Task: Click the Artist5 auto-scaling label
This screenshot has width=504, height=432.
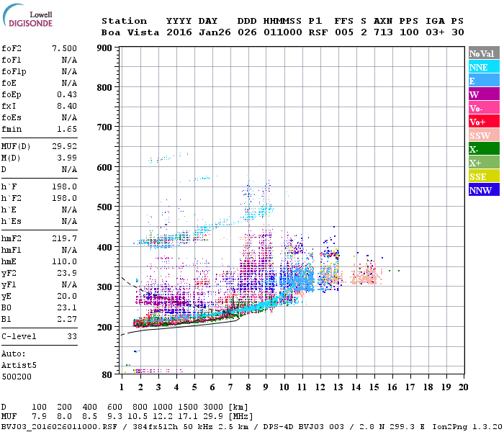Action: point(19,366)
